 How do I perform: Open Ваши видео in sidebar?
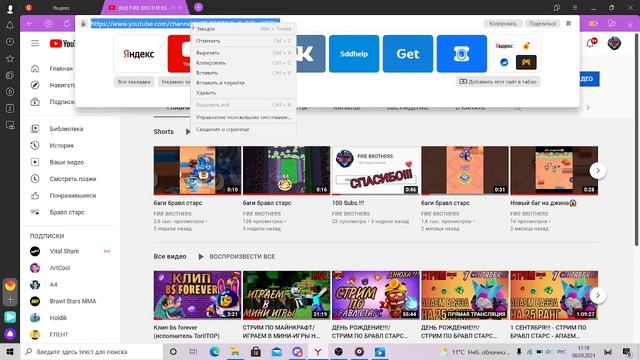(67, 162)
